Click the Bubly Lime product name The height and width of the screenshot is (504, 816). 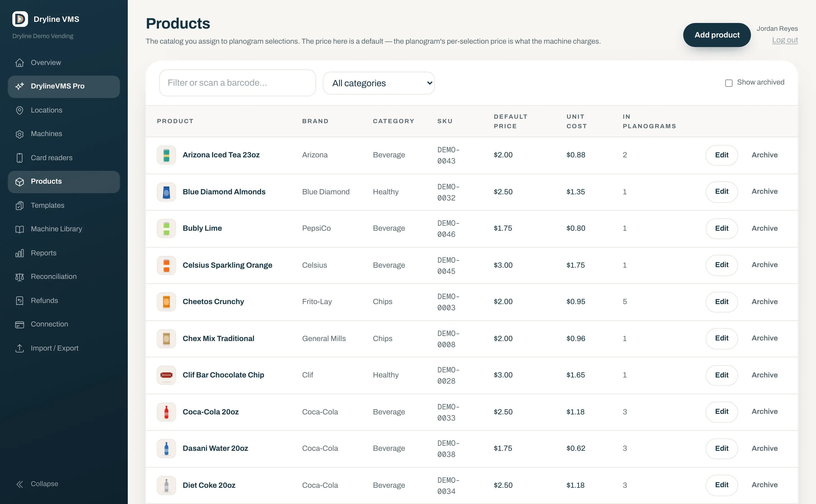(202, 228)
